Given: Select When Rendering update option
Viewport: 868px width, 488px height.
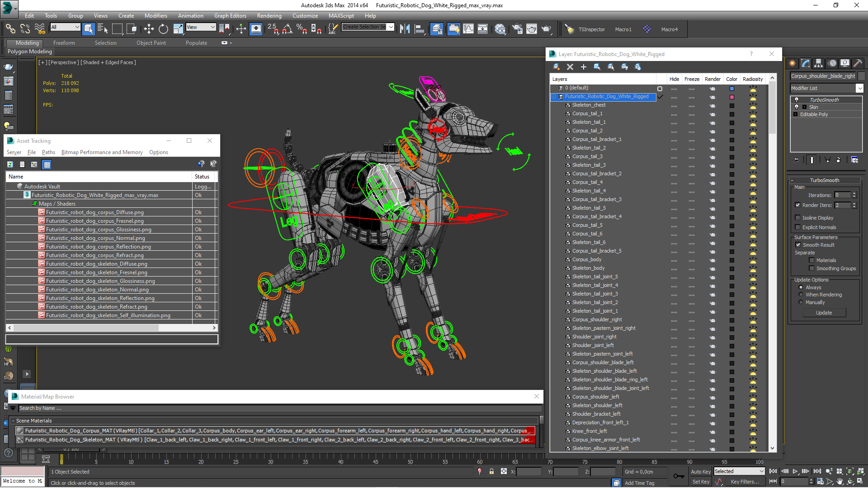Looking at the screenshot, I should [x=801, y=294].
